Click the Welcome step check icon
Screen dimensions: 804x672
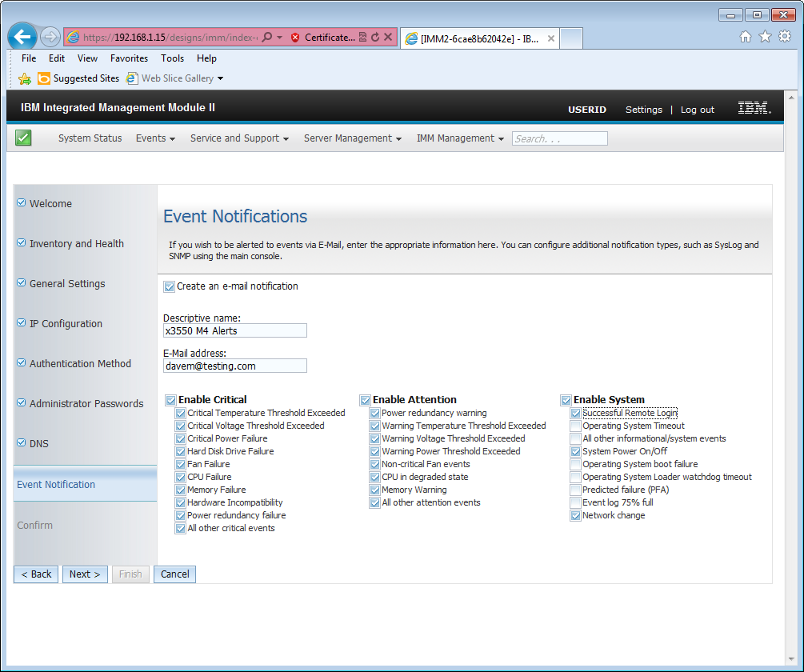pyautogui.click(x=21, y=202)
